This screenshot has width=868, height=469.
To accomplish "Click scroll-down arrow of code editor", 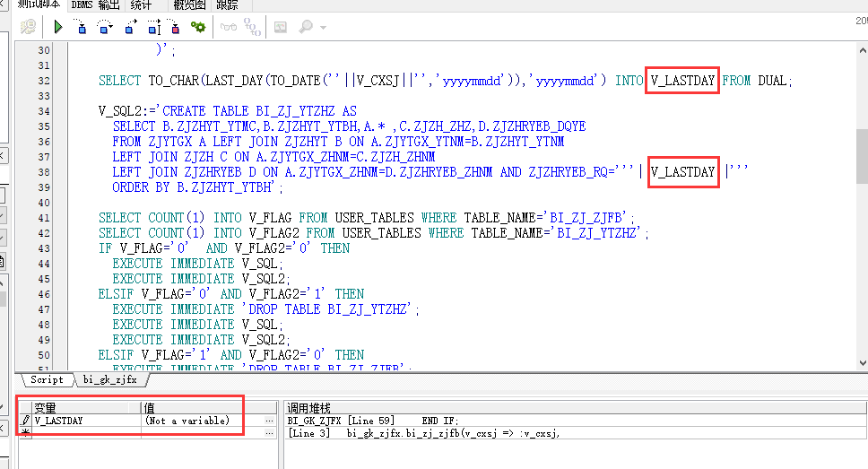I will pyautogui.click(x=862, y=363).
